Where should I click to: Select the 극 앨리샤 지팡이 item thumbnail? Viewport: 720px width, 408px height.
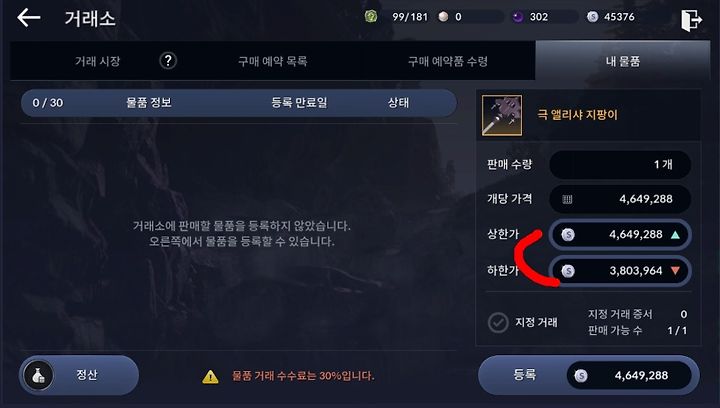click(x=502, y=115)
